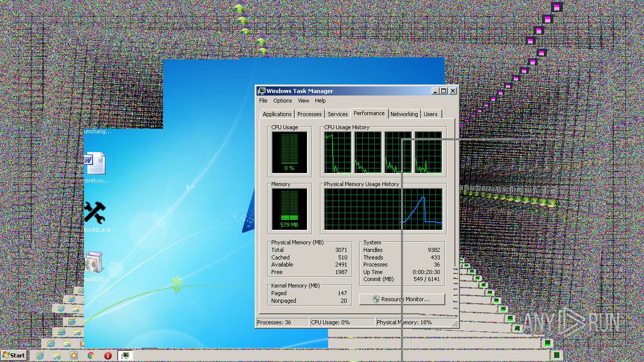Click the Windows Task Manager title text
644x362 pixels.
(300, 91)
